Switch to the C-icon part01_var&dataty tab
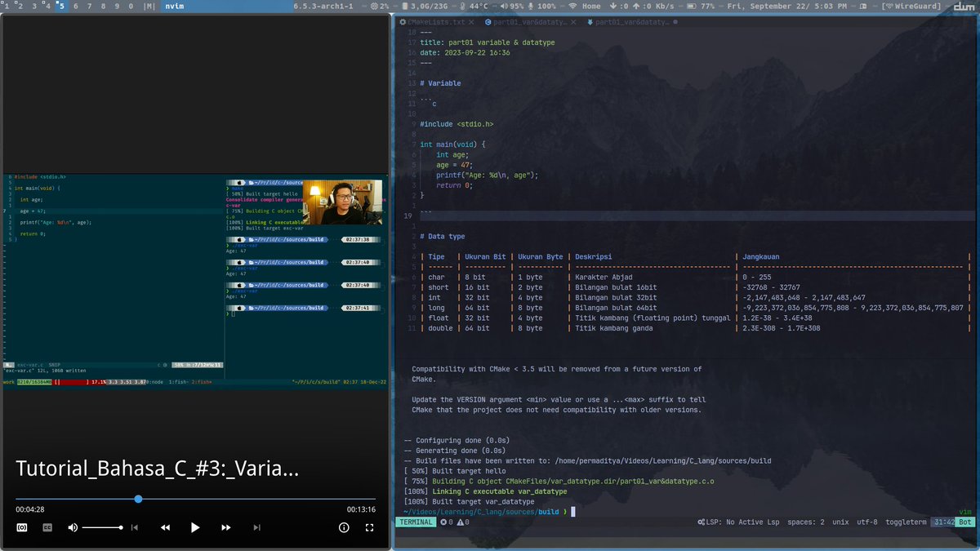The width and height of the screenshot is (980, 551). [x=530, y=22]
